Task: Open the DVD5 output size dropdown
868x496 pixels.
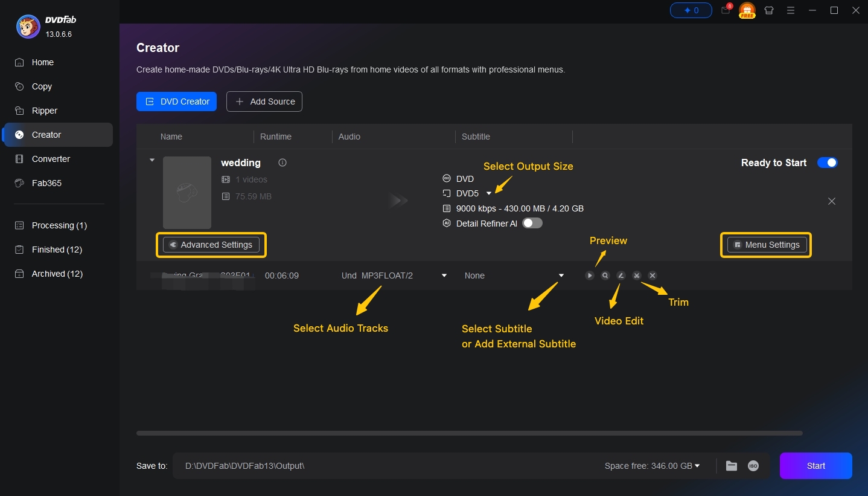Action: [x=489, y=193]
